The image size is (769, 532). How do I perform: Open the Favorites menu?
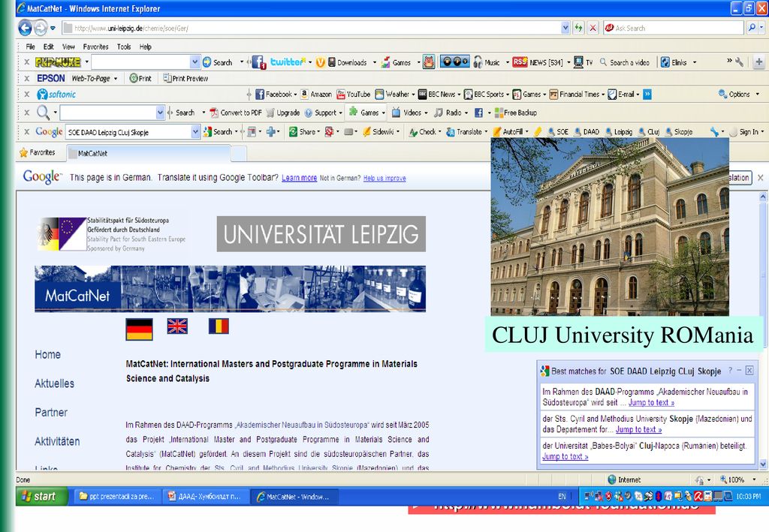95,47
